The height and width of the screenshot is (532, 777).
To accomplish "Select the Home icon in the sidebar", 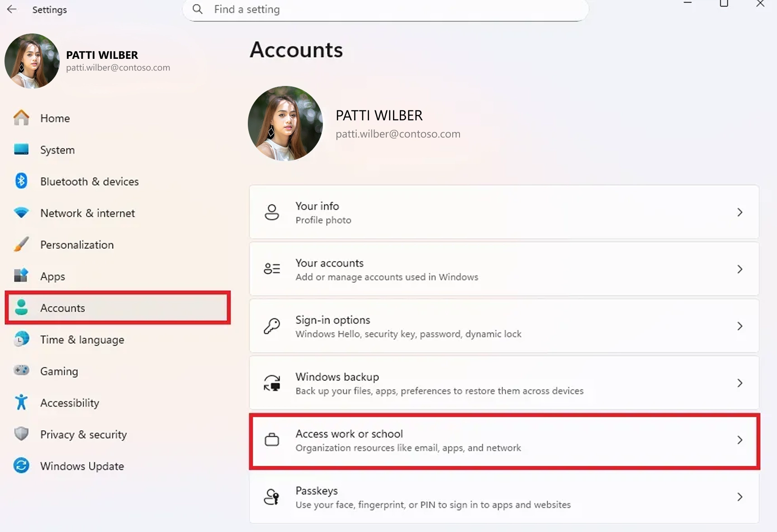I will pyautogui.click(x=21, y=118).
